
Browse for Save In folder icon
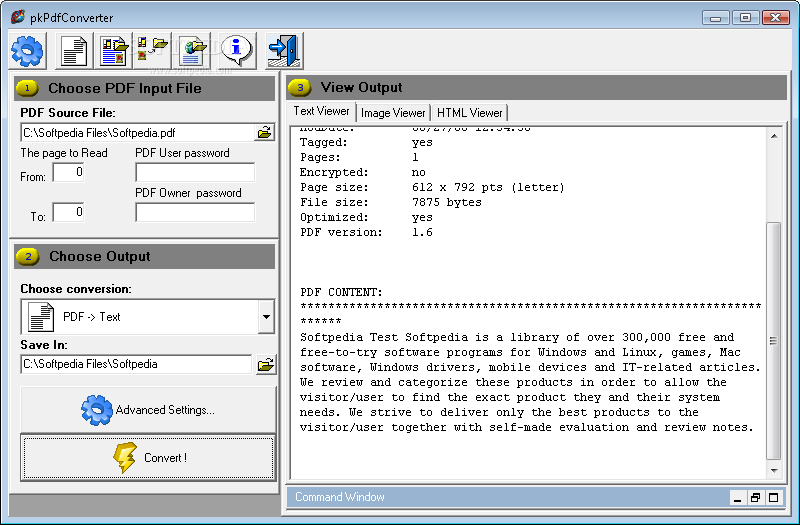tap(265, 365)
